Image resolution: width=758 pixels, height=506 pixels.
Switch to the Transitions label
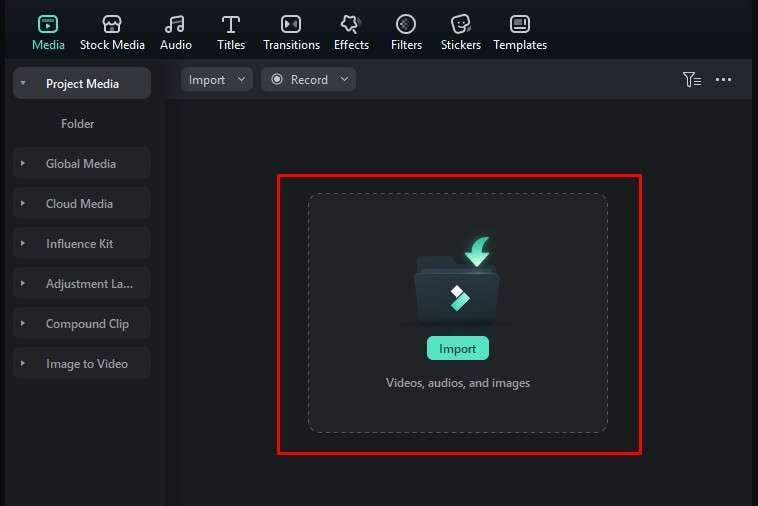click(x=292, y=45)
